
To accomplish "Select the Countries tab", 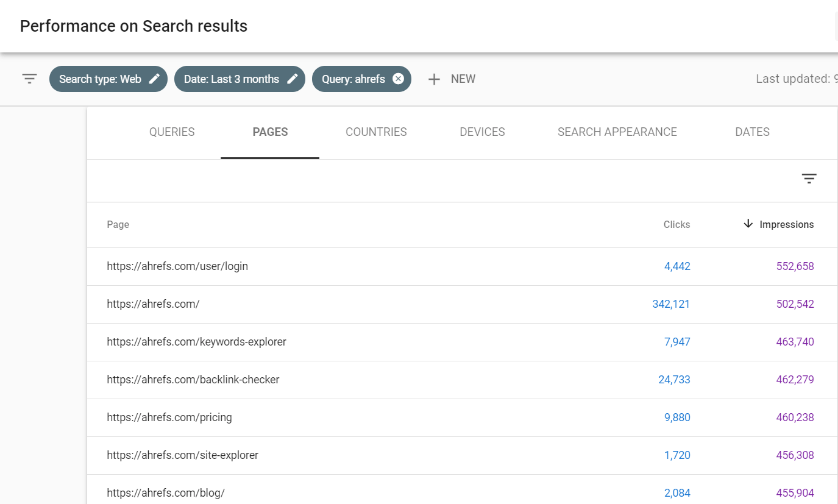I will pos(376,132).
